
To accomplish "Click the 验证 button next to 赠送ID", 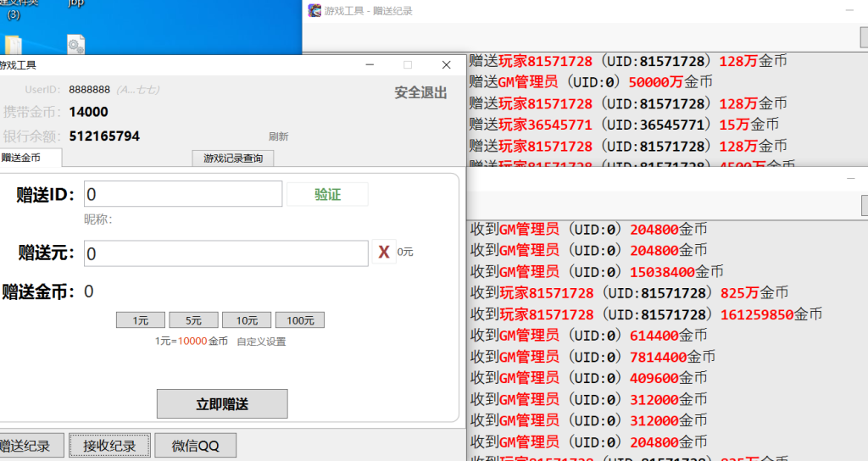I will 327,194.
